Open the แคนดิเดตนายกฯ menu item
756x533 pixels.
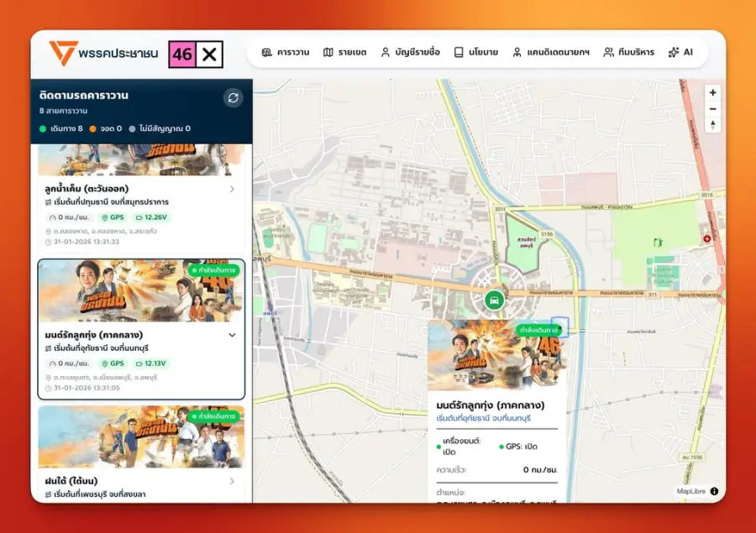click(550, 52)
